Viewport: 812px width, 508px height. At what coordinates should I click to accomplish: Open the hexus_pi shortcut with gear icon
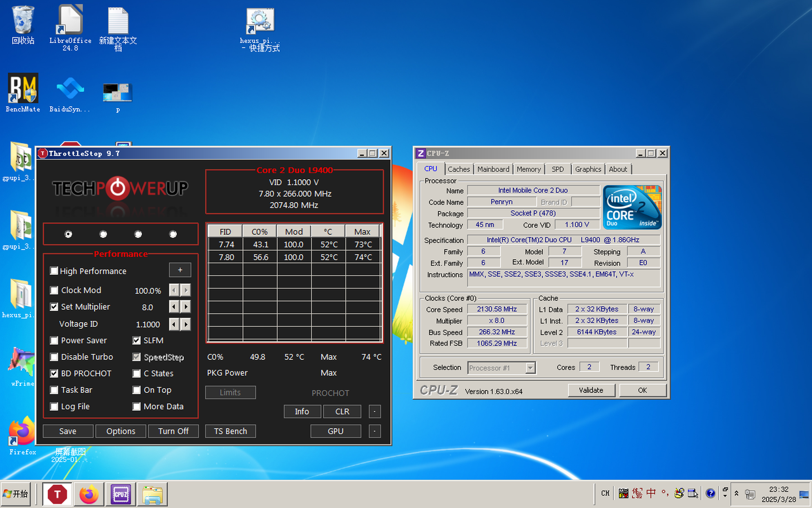tap(260, 29)
